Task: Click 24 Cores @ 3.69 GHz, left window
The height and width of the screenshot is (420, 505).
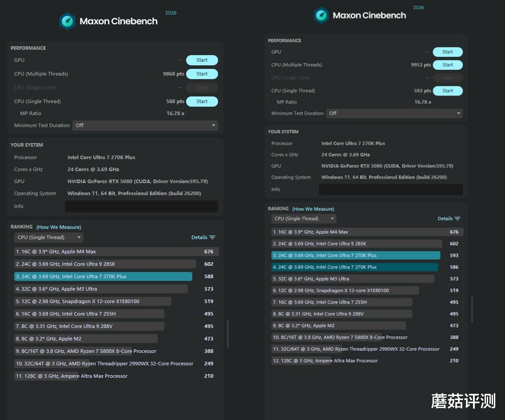Action: click(93, 169)
